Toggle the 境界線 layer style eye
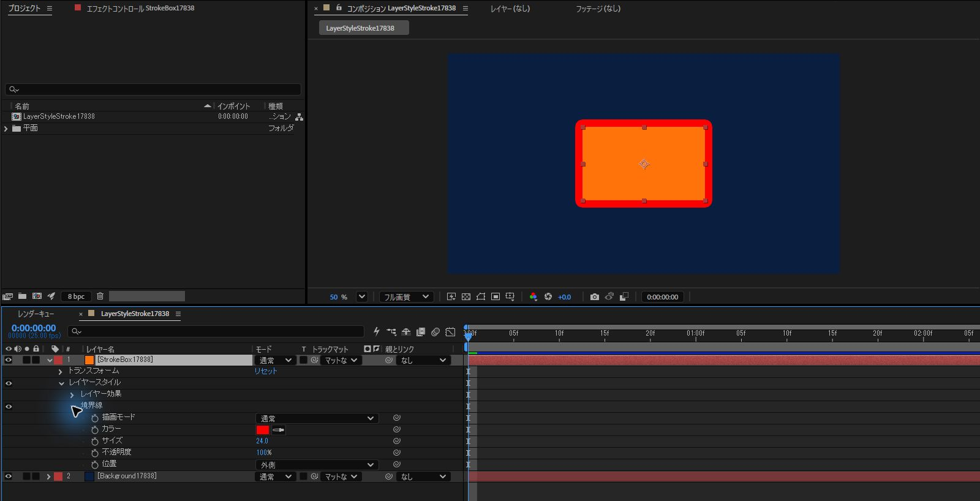This screenshot has width=980, height=501. [9, 407]
